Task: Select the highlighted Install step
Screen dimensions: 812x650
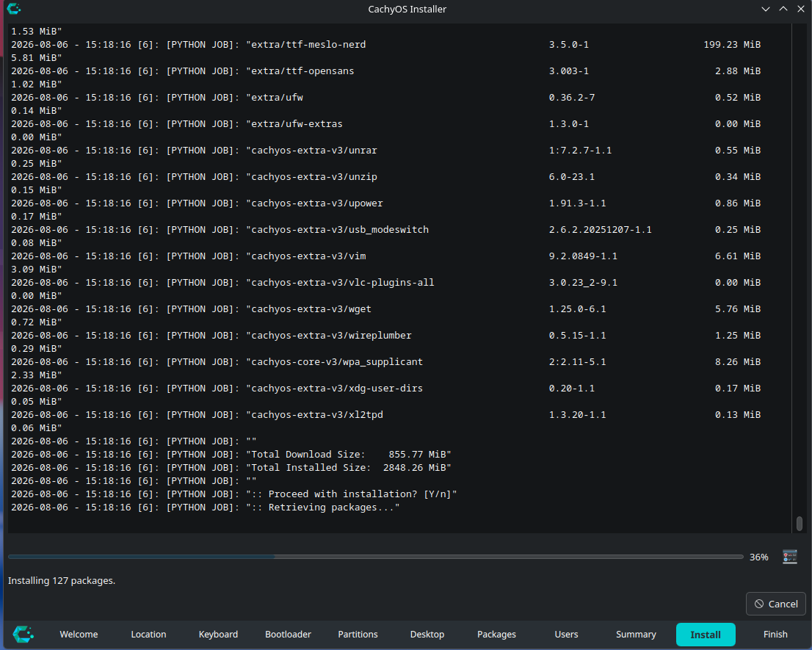Action: click(x=706, y=635)
